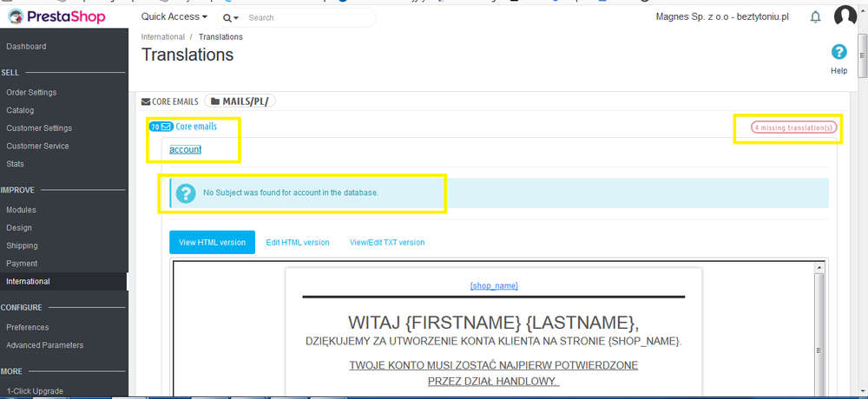Viewport: 868px width, 399px height.
Task: Open 1-Click Upgrade in the sidebar
Action: pos(35,390)
